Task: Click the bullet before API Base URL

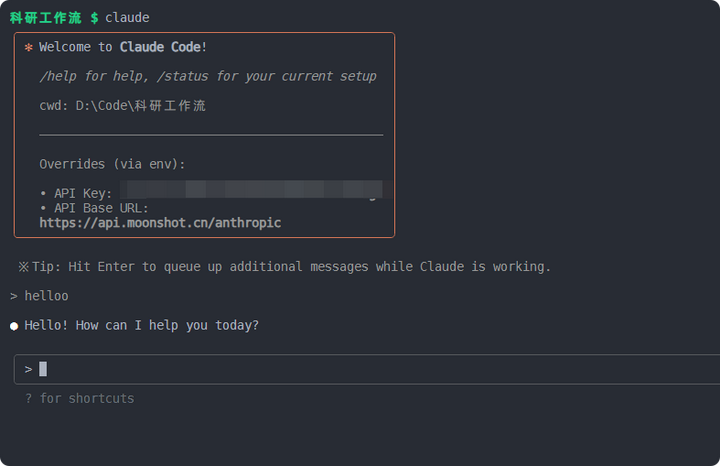Action: 43,208
